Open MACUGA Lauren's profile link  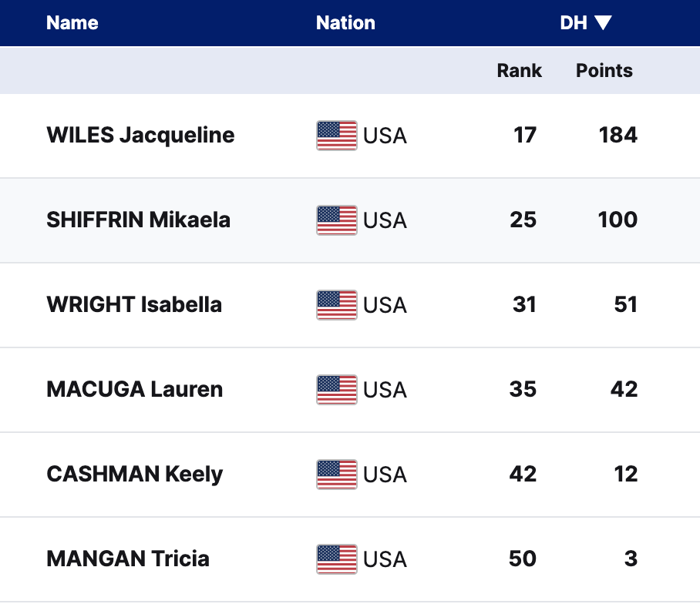135,390
